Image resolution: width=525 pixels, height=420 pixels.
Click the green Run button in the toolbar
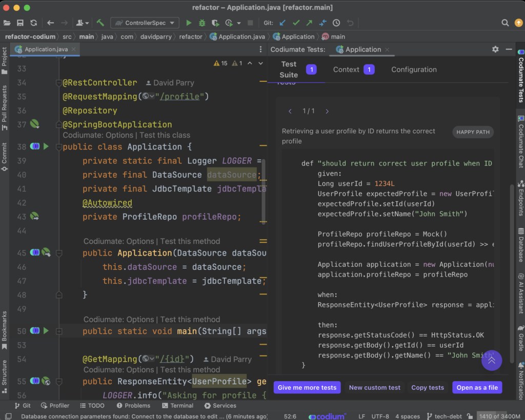[x=189, y=23]
